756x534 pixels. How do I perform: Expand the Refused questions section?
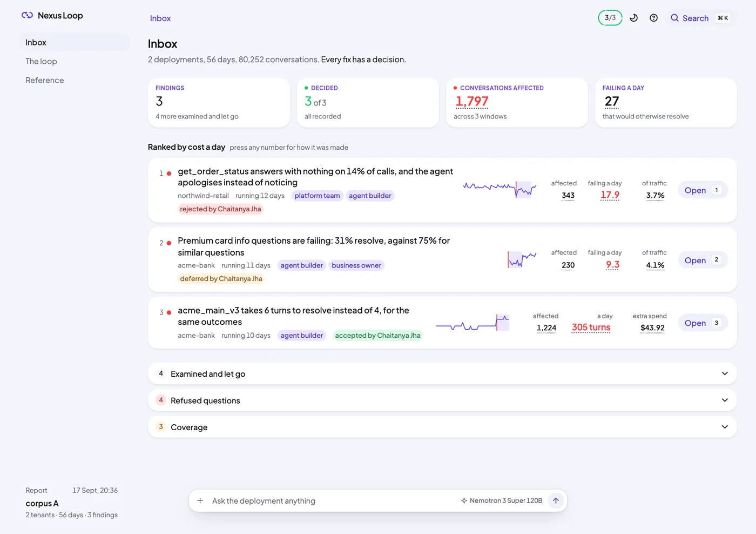[x=442, y=400]
